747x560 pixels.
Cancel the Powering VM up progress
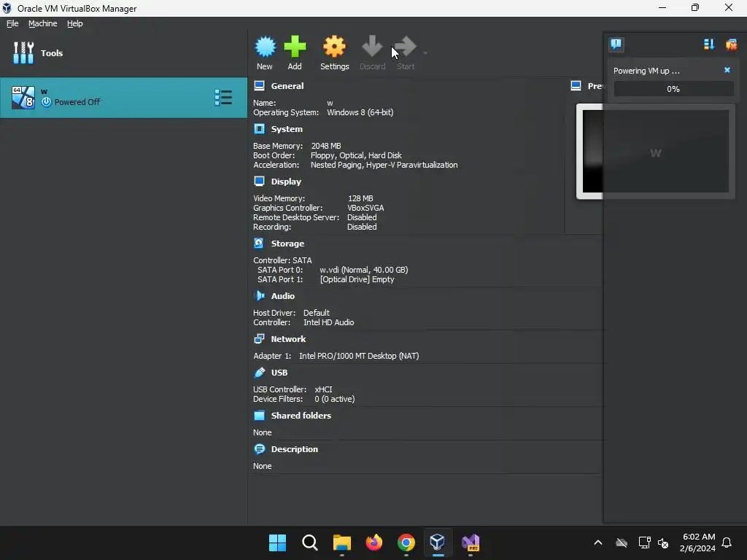coord(727,70)
